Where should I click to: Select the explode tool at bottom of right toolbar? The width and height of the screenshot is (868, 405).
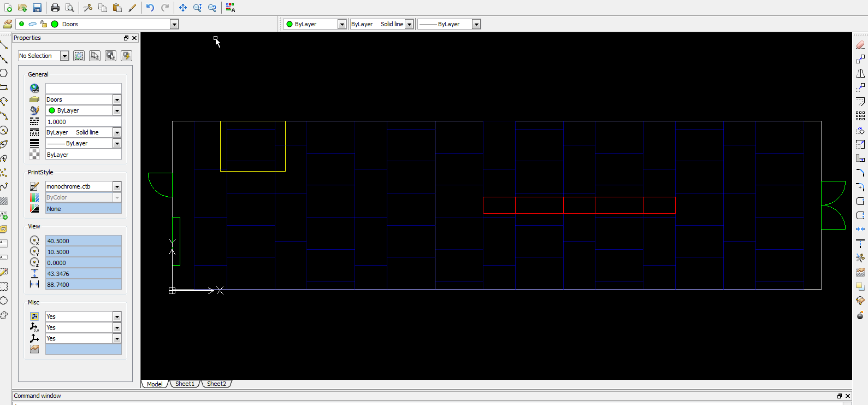(860, 315)
